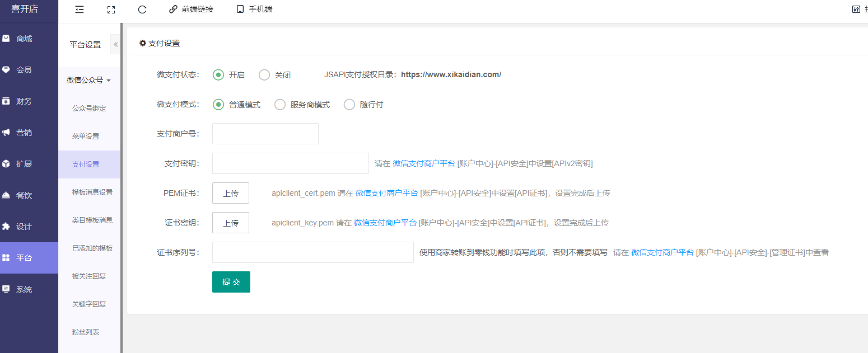Viewport: 868px width, 353px height.
Task: Open 餐饮 in the main sidebar
Action: 29,195
